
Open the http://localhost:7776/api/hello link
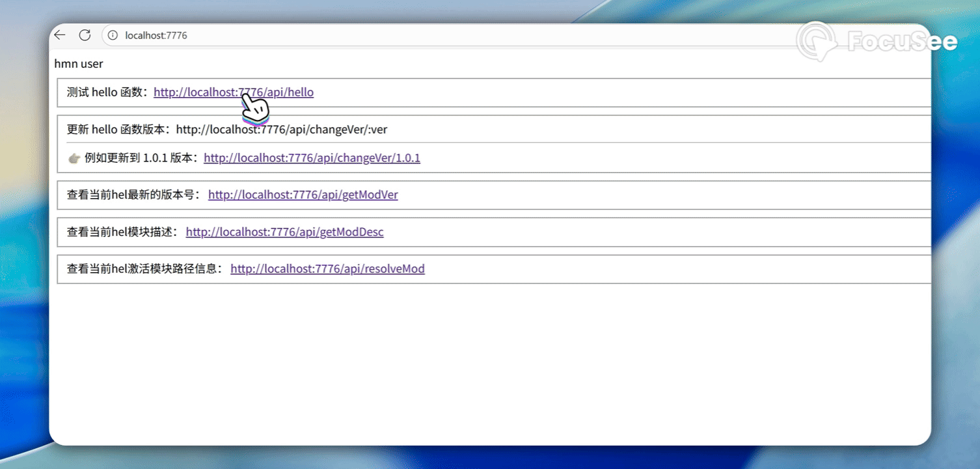[234, 92]
